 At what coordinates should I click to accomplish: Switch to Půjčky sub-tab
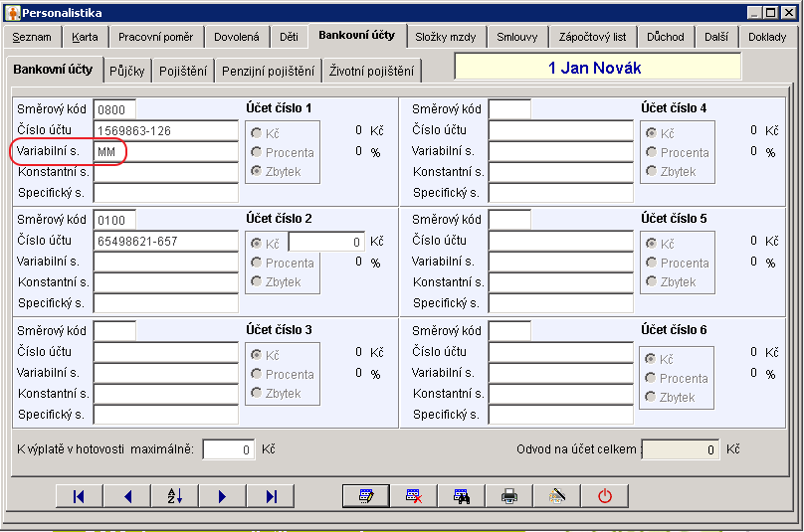coord(127,71)
